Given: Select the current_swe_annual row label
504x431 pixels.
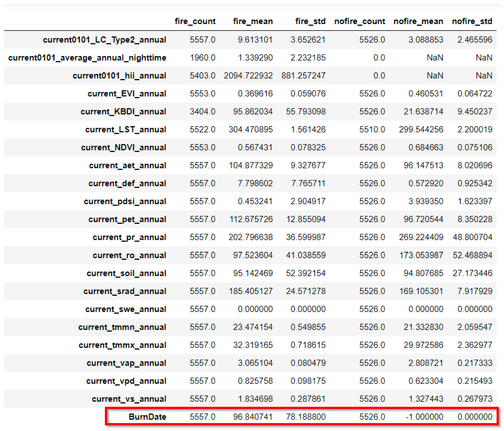Looking at the screenshot, I should pyautogui.click(x=126, y=309).
